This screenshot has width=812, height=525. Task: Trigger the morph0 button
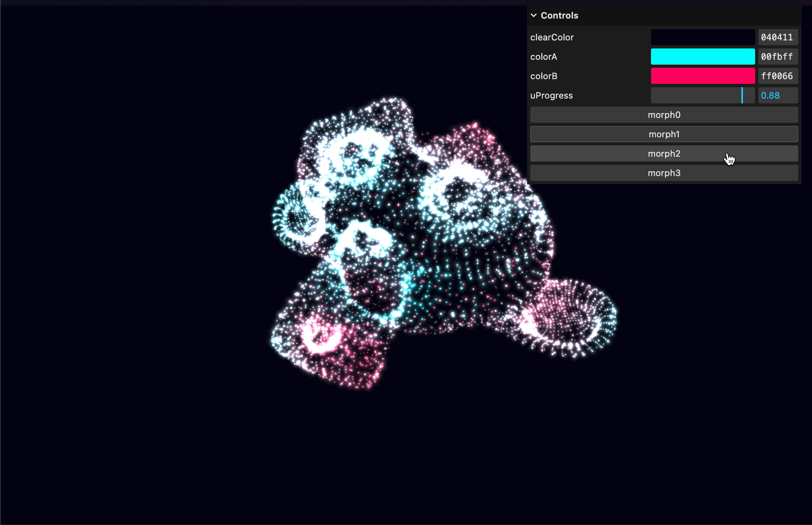(x=664, y=115)
